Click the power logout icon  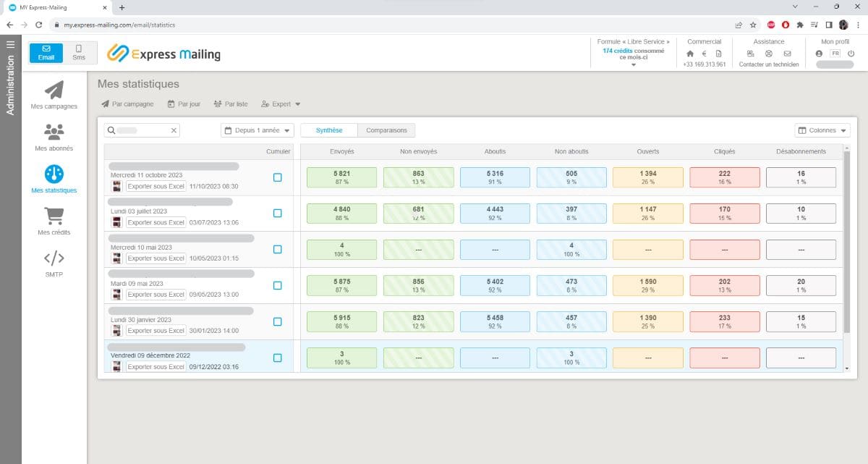(851, 54)
